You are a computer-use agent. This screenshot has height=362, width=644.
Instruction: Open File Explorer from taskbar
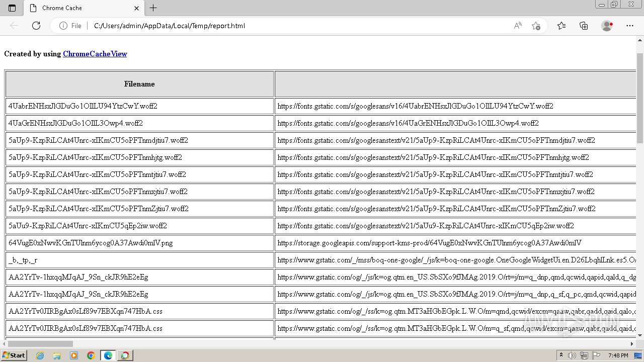pyautogui.click(x=57, y=355)
